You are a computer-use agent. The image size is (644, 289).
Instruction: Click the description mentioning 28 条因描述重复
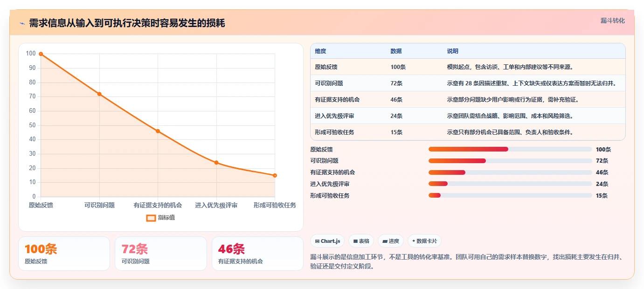tap(532, 83)
